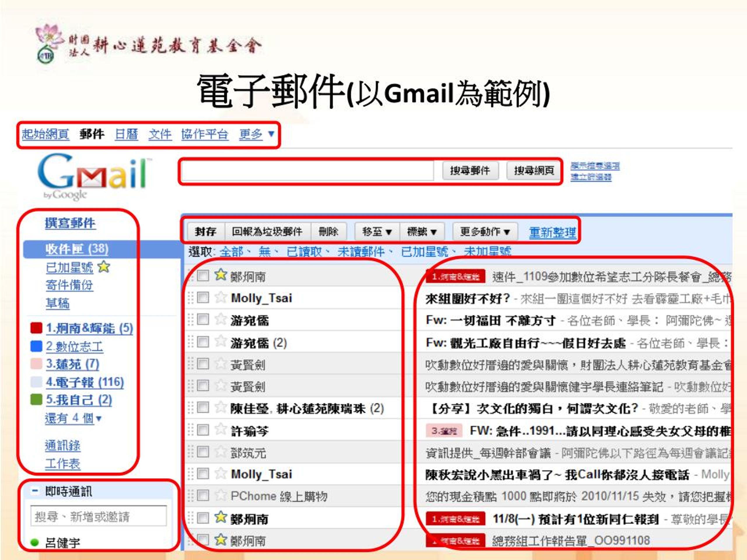The image size is (747, 560).
Task: Open the 更多動作 dropdown
Action: [x=485, y=232]
